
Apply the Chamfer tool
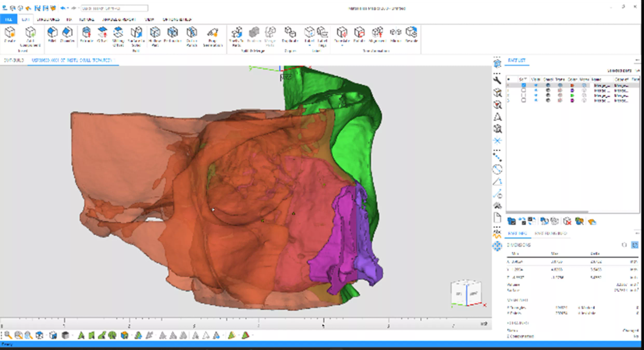(67, 35)
